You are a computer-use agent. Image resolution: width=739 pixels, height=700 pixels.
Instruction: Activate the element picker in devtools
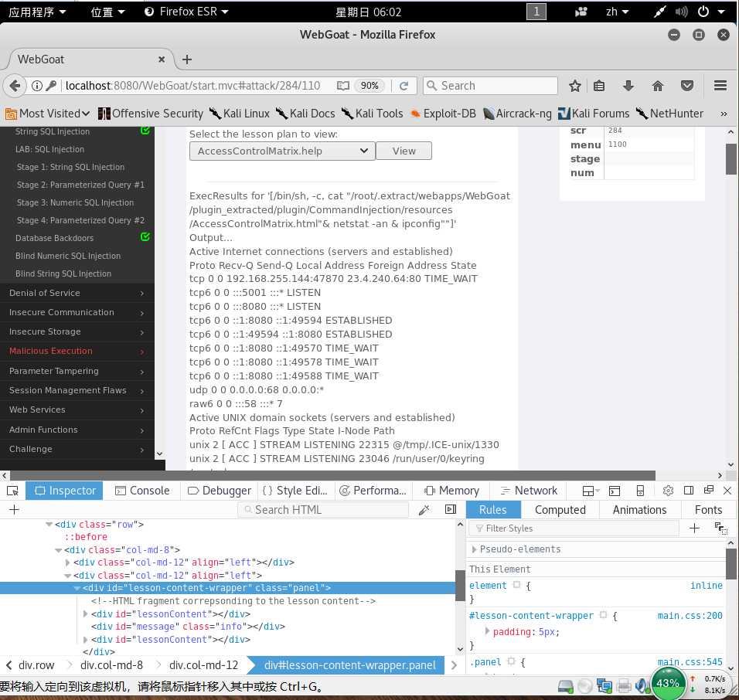tap(12, 491)
